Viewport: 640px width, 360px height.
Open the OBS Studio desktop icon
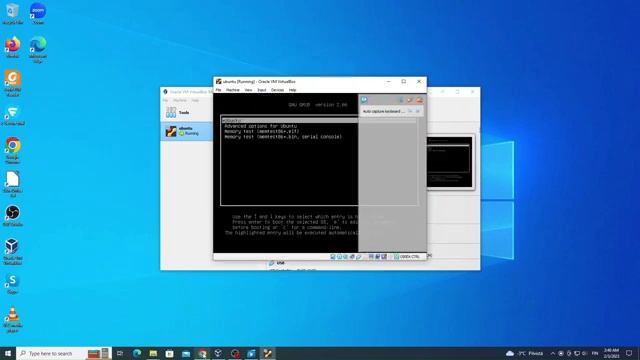tap(13, 216)
